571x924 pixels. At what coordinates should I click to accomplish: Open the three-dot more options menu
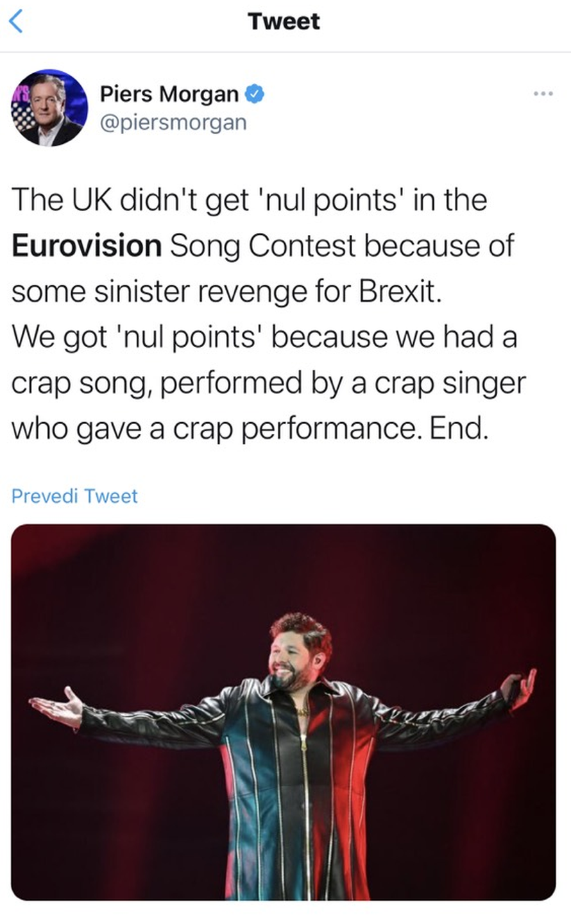tap(543, 94)
